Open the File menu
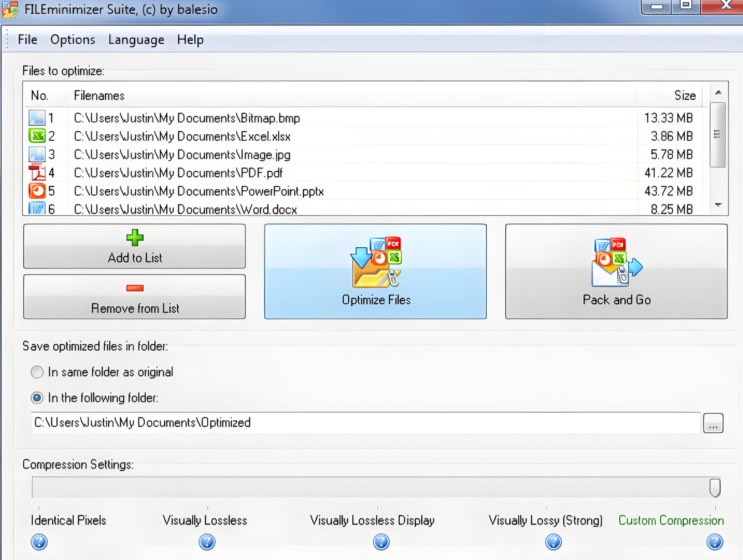The image size is (743, 560). click(27, 40)
